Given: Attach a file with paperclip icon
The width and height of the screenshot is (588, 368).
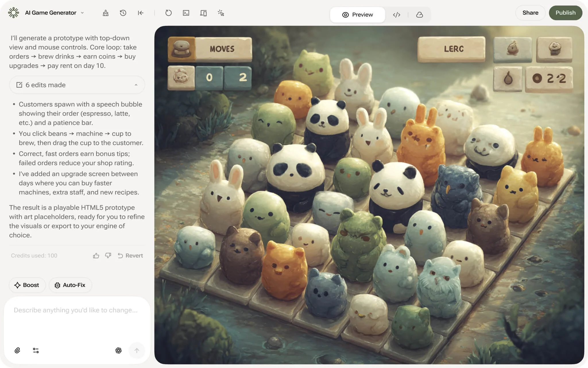Looking at the screenshot, I should click(17, 350).
